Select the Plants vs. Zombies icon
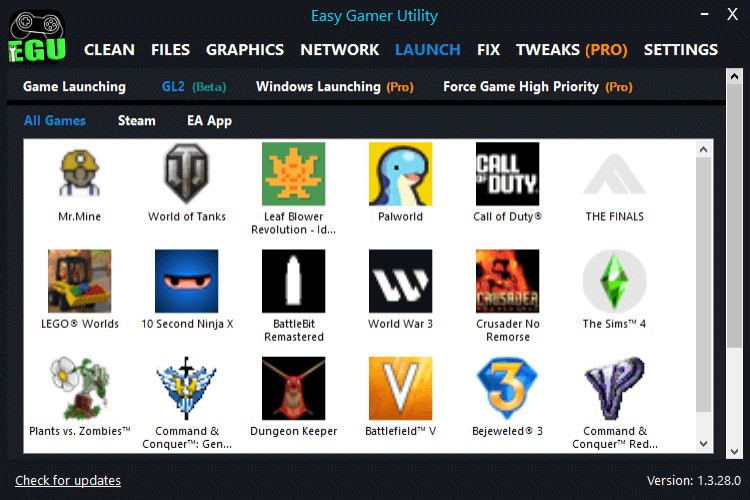This screenshot has width=750, height=500. pyautogui.click(x=79, y=388)
